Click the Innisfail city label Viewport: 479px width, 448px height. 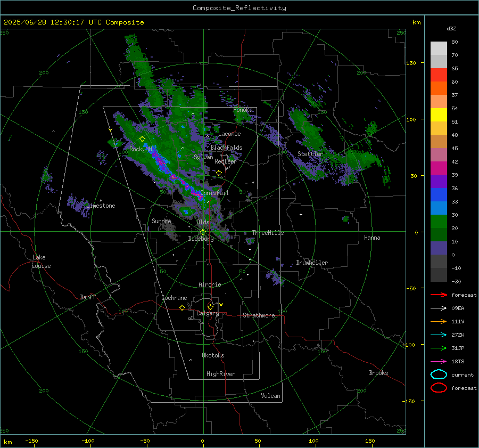(x=214, y=193)
